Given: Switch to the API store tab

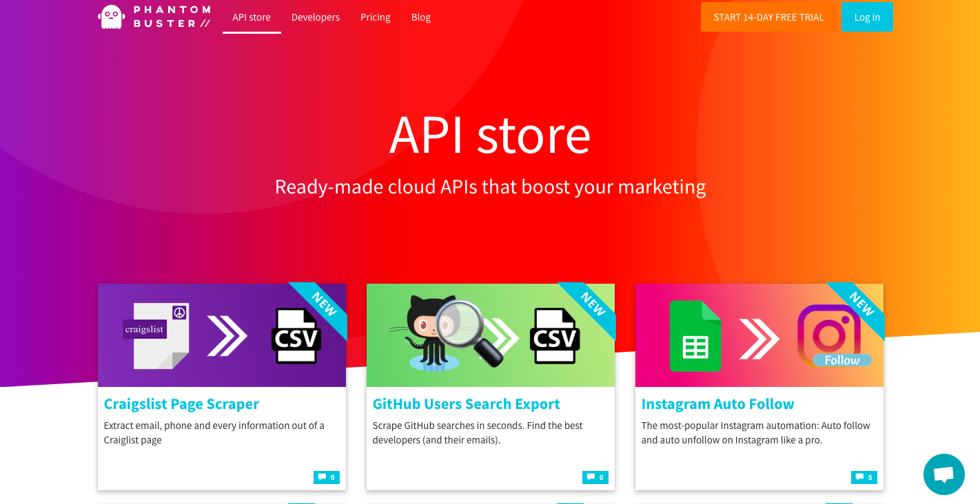Looking at the screenshot, I should 252,17.
